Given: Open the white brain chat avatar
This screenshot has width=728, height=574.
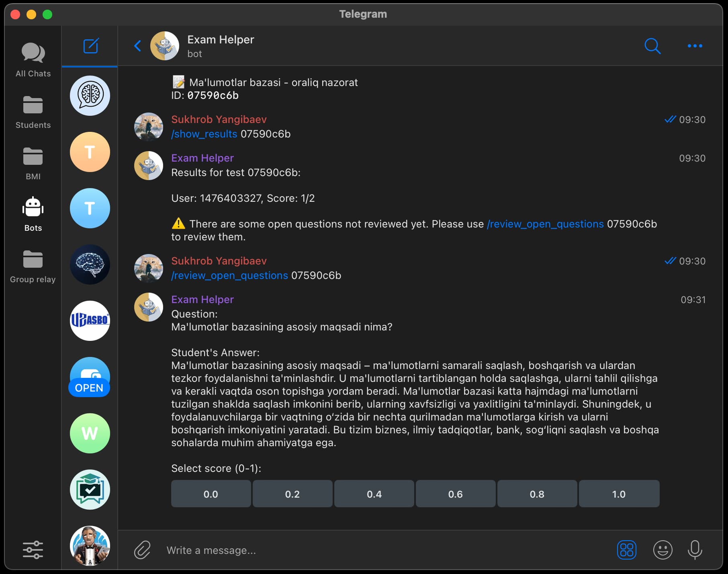Looking at the screenshot, I should pos(90,96).
